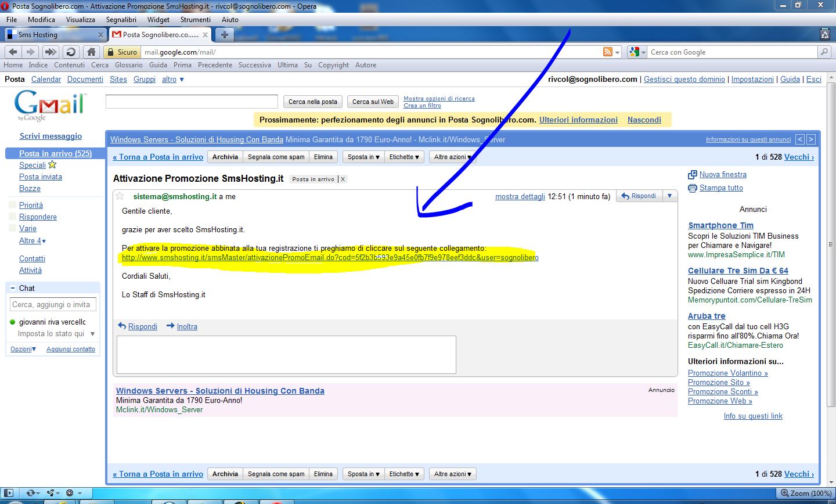Click the Varie label color box
This screenshot has height=504, width=836.
(x=12, y=228)
